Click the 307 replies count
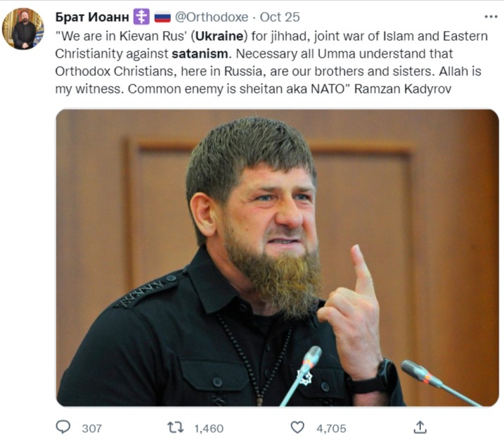This screenshot has height=444, width=504. (91, 428)
